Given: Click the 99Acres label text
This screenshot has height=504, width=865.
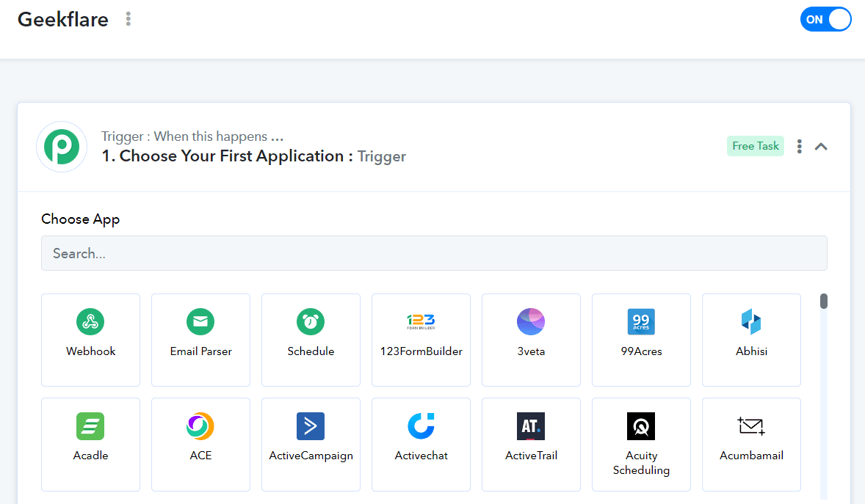Looking at the screenshot, I should (641, 351).
